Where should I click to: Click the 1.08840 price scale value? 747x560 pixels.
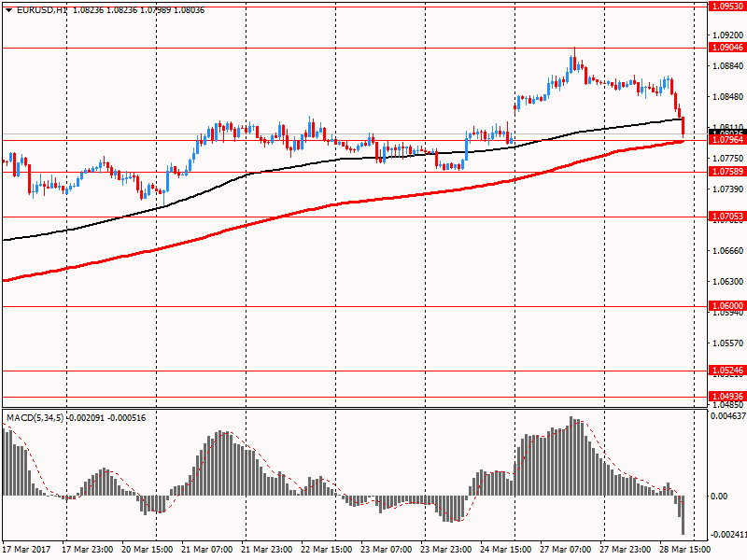[x=727, y=65]
